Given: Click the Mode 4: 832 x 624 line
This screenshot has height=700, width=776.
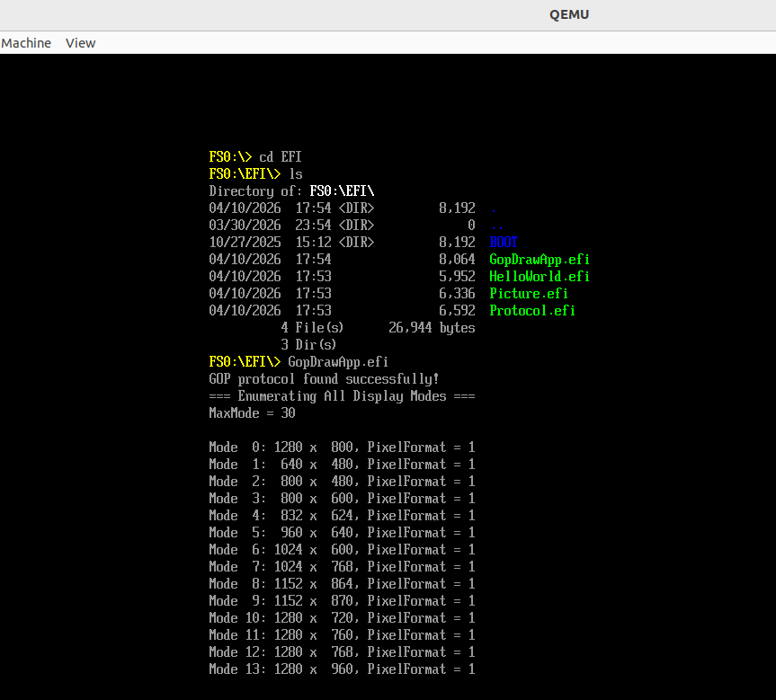Looking at the screenshot, I should (342, 515).
